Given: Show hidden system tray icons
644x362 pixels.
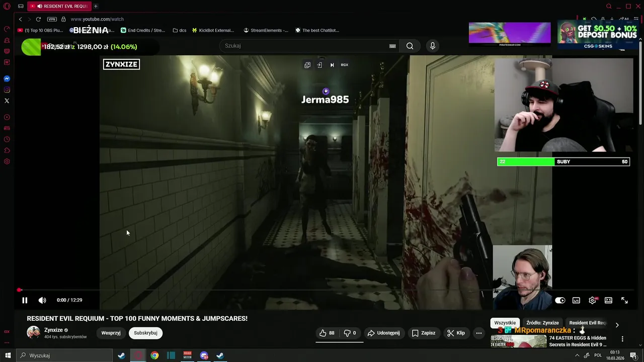Looking at the screenshot, I should 577,355.
